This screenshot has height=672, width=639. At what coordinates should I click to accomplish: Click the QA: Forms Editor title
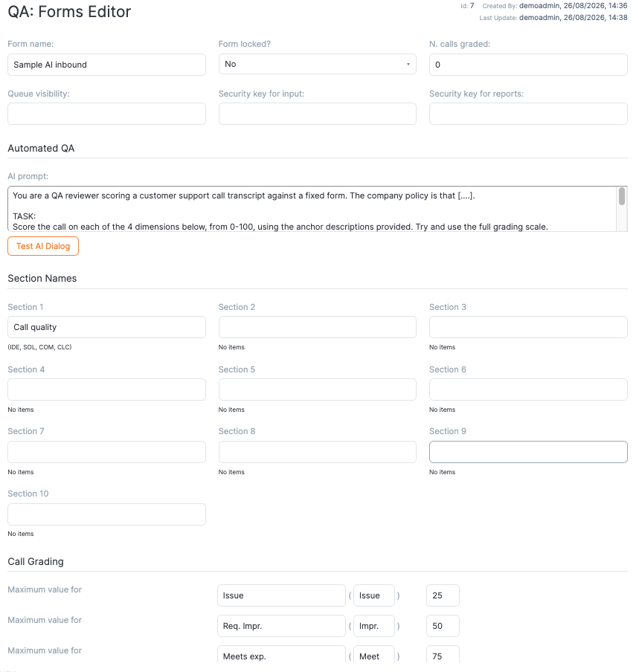[69, 12]
